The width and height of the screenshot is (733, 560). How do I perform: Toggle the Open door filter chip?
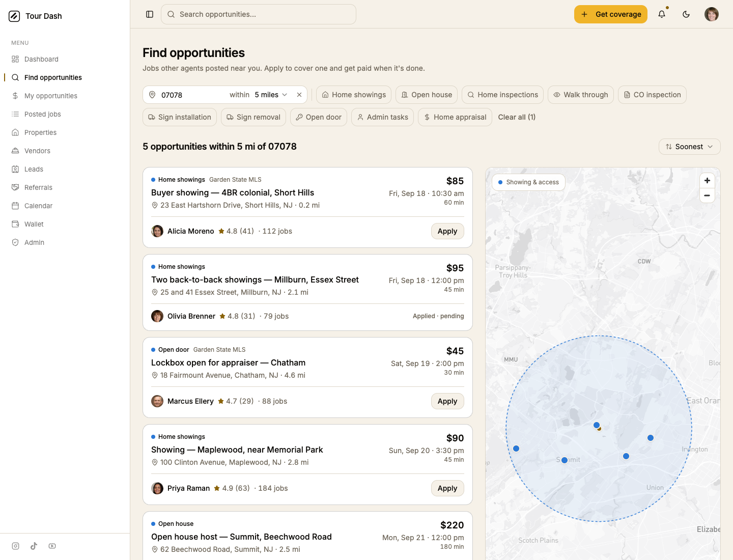(x=319, y=117)
